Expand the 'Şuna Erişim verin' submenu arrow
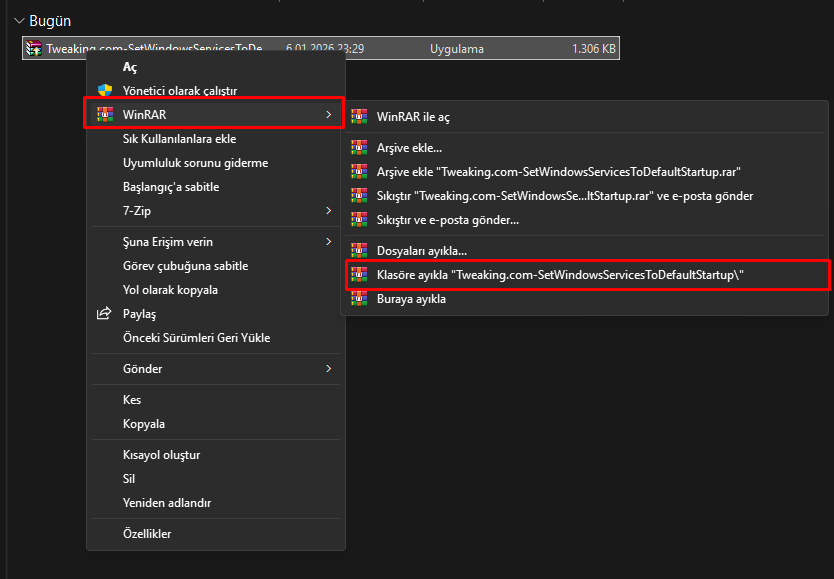The height and width of the screenshot is (579, 834). point(329,241)
